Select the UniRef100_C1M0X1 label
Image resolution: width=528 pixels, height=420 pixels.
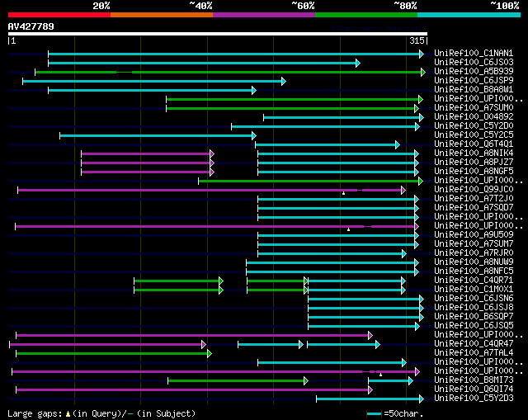coord(474,290)
